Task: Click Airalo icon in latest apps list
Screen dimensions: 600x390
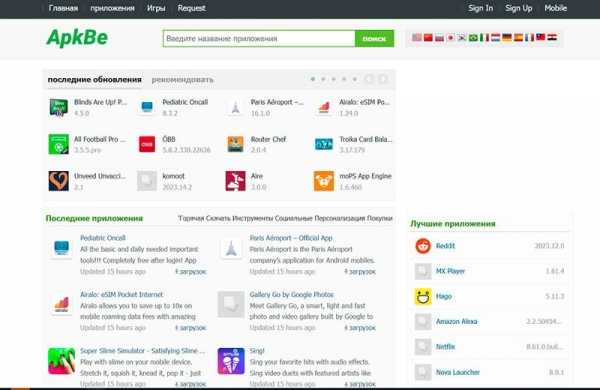Action: 62,305
